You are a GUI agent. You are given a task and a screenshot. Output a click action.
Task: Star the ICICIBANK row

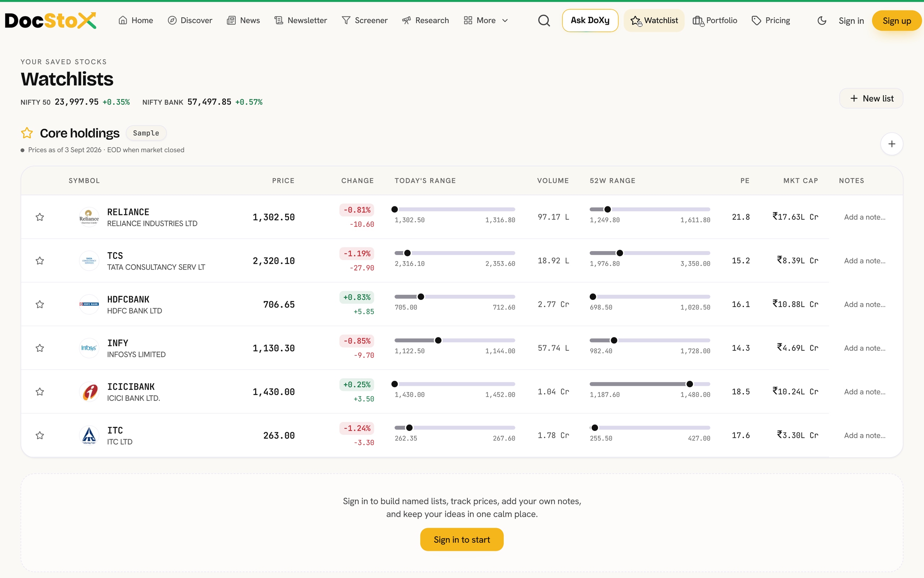(x=40, y=392)
